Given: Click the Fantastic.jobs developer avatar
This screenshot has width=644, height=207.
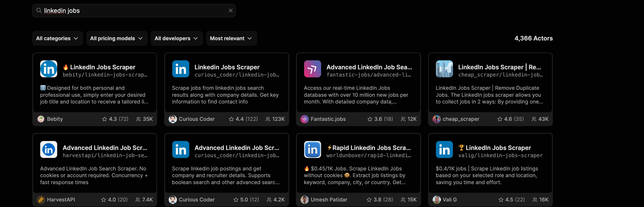Looking at the screenshot, I should 304,119.
